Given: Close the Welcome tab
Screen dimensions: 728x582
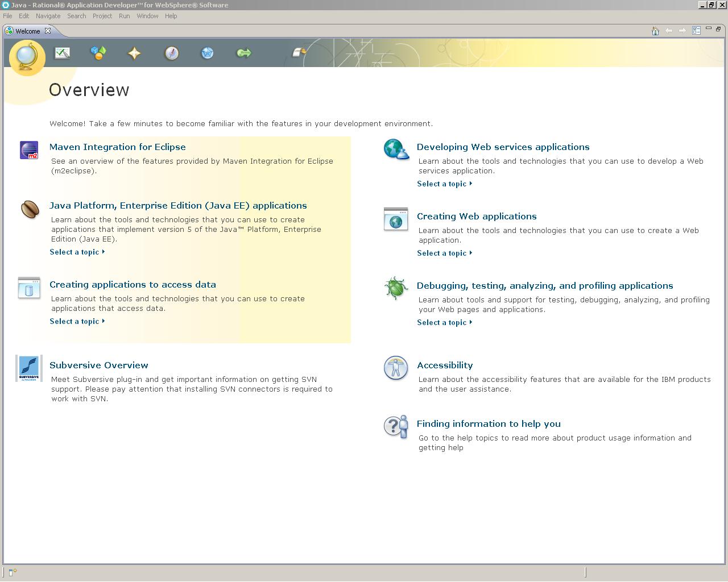Looking at the screenshot, I should click(x=48, y=31).
